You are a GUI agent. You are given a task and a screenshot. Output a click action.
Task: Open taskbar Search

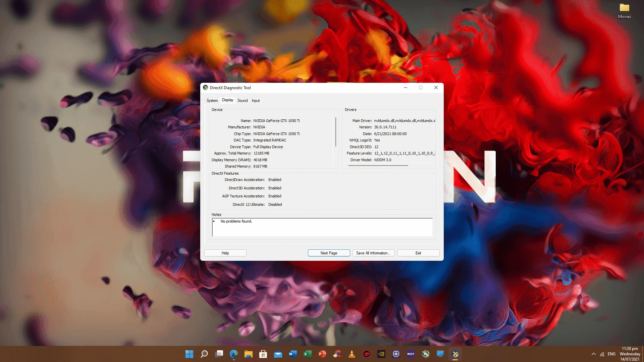(x=204, y=354)
